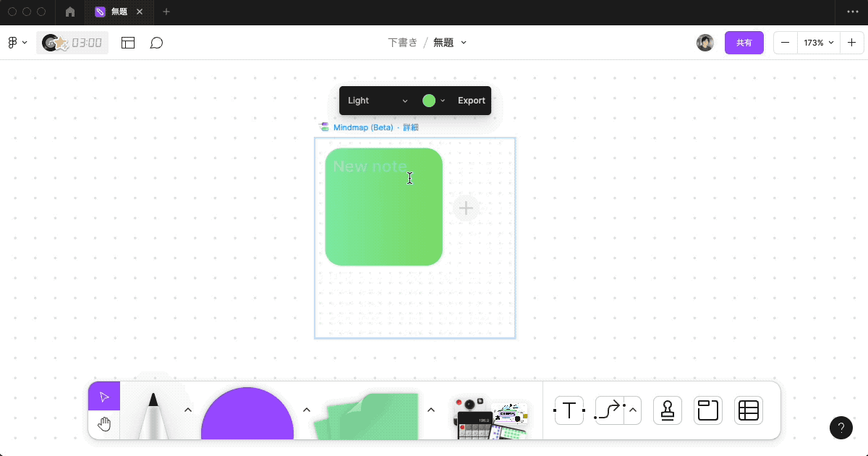Expand the zoom level 173% dropdown

pyautogui.click(x=817, y=43)
